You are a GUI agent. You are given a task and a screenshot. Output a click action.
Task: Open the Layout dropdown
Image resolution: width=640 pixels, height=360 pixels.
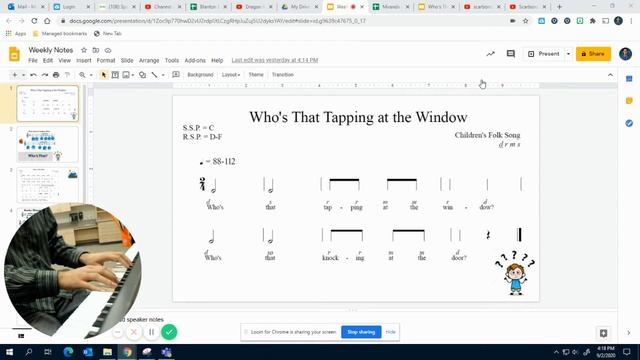pyautogui.click(x=231, y=75)
